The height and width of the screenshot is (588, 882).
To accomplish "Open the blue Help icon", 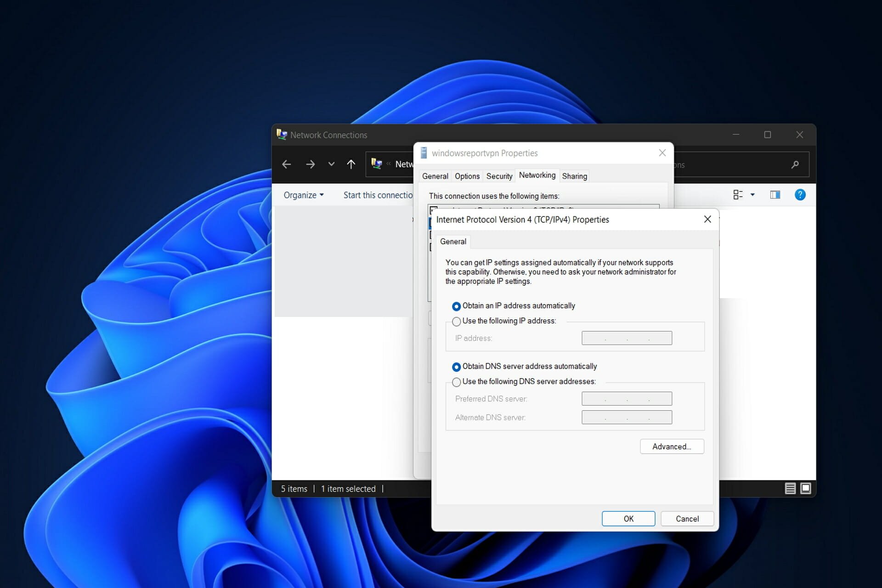I will click(800, 195).
